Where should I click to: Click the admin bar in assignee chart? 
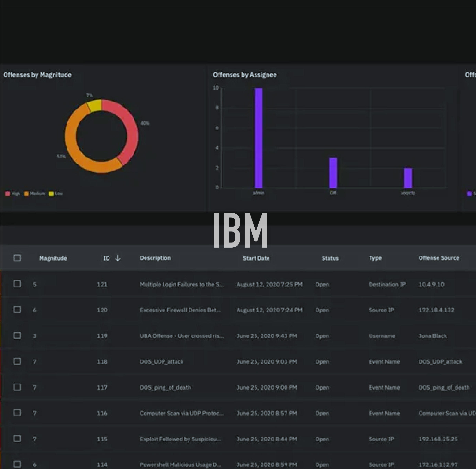tap(258, 138)
